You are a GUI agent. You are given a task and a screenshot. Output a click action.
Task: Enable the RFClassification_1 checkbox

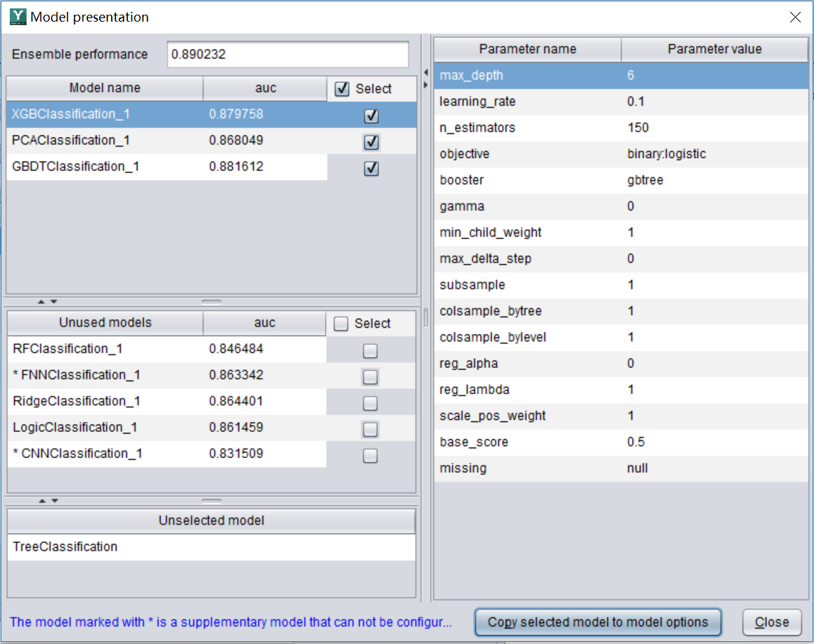tap(370, 351)
